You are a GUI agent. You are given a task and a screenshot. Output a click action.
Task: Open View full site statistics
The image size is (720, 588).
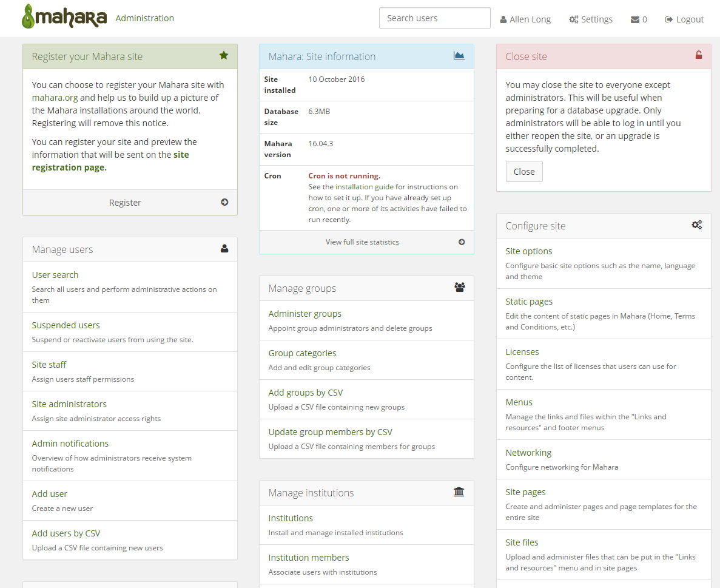click(x=362, y=242)
